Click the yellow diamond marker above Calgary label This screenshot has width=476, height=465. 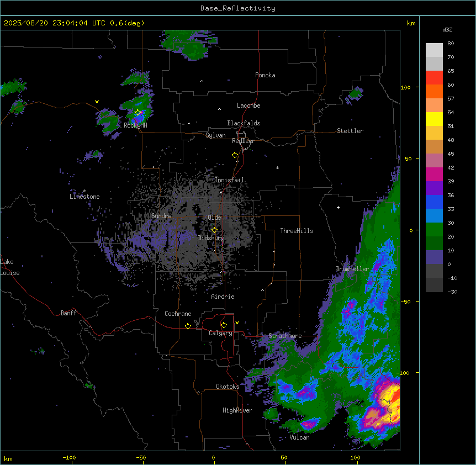coord(224,325)
